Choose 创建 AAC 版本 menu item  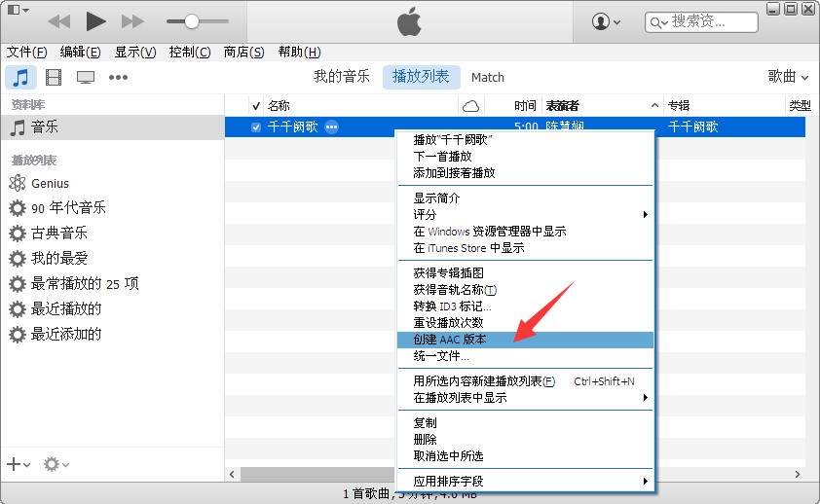(526, 340)
